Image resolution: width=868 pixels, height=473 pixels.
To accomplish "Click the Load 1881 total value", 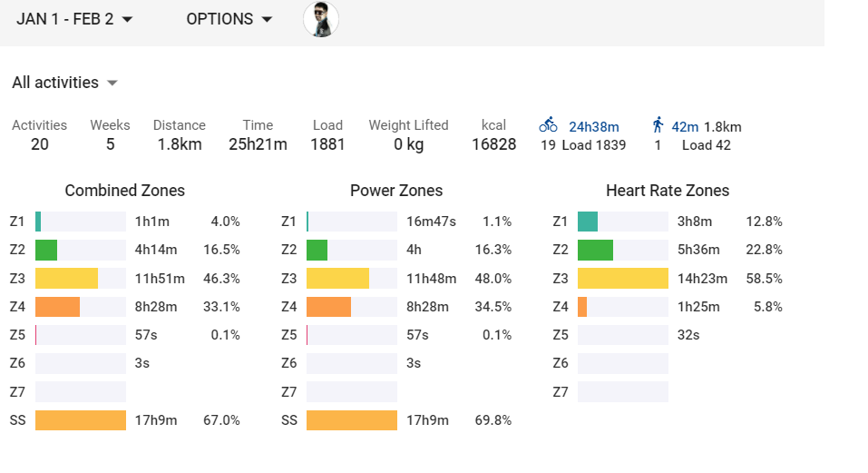I will pyautogui.click(x=327, y=144).
